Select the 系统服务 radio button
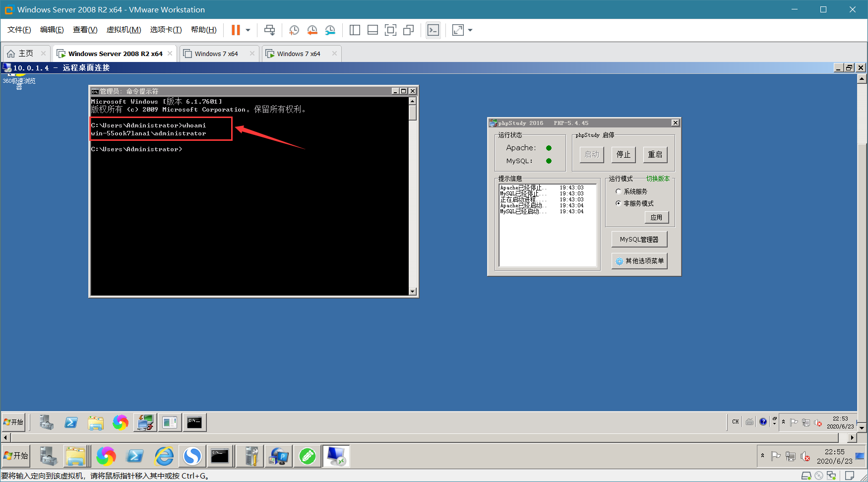This screenshot has height=482, width=868. [619, 191]
